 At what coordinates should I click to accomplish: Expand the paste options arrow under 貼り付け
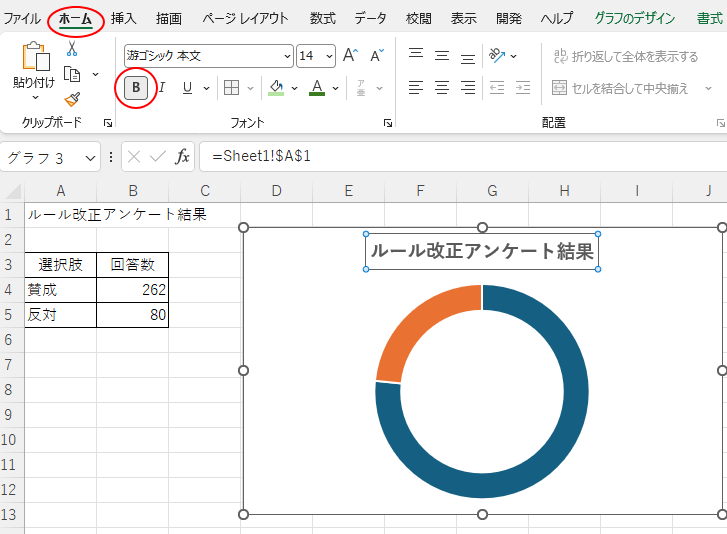pyautogui.click(x=35, y=98)
